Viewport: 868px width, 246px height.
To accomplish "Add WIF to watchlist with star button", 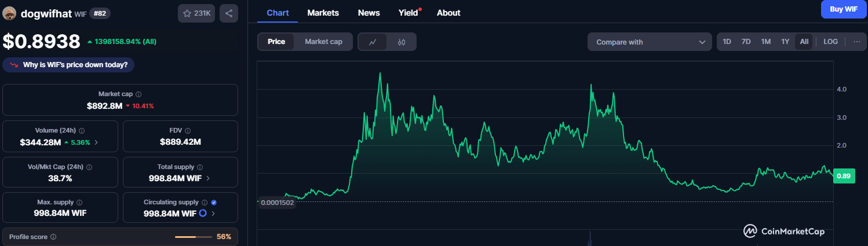I will click(196, 13).
